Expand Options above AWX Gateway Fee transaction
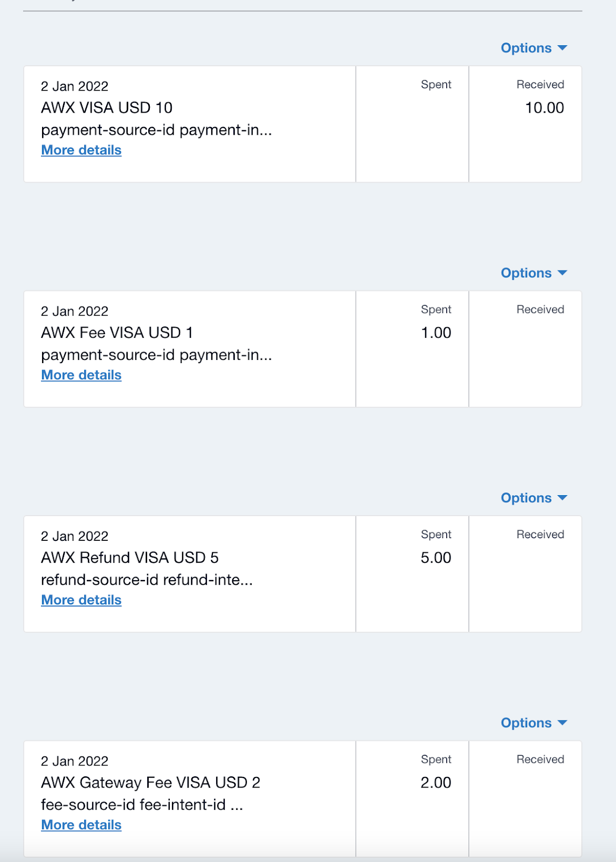616x862 pixels. click(x=534, y=723)
